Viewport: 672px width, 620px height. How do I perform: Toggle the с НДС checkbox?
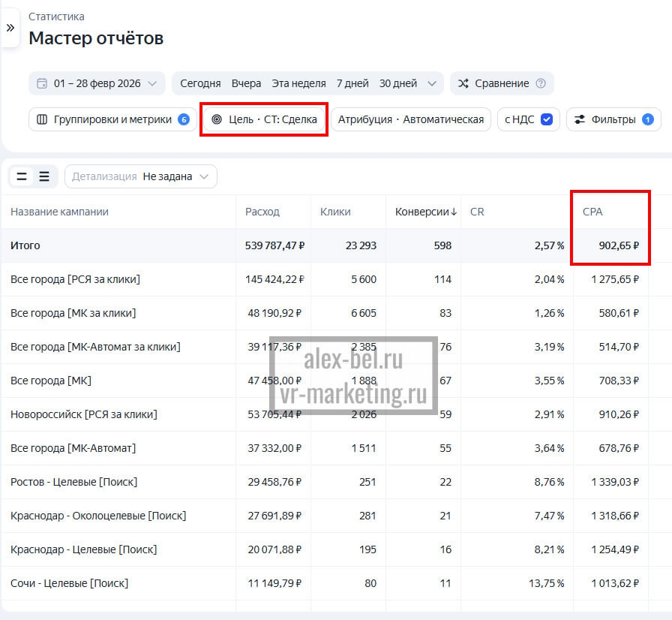coord(547,119)
